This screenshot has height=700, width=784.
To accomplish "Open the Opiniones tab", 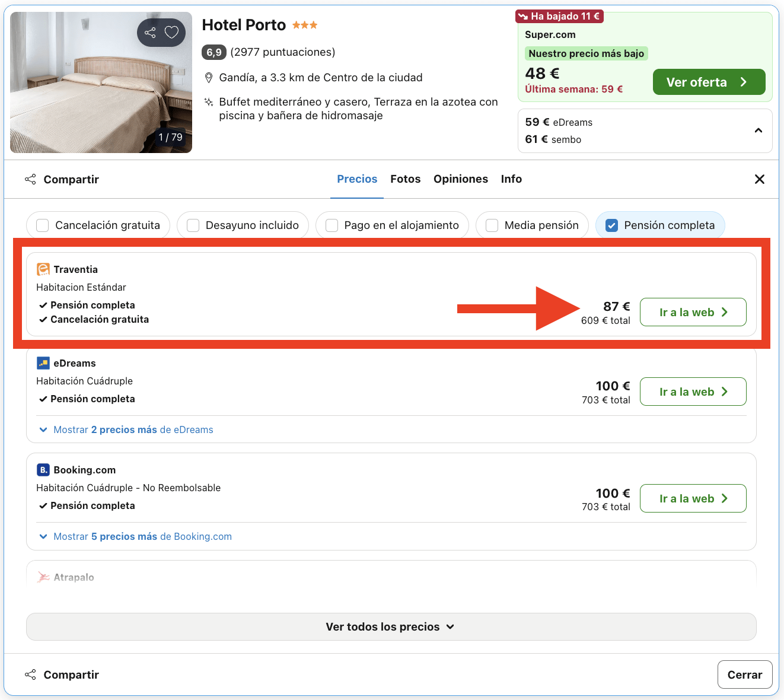I will (x=460, y=179).
